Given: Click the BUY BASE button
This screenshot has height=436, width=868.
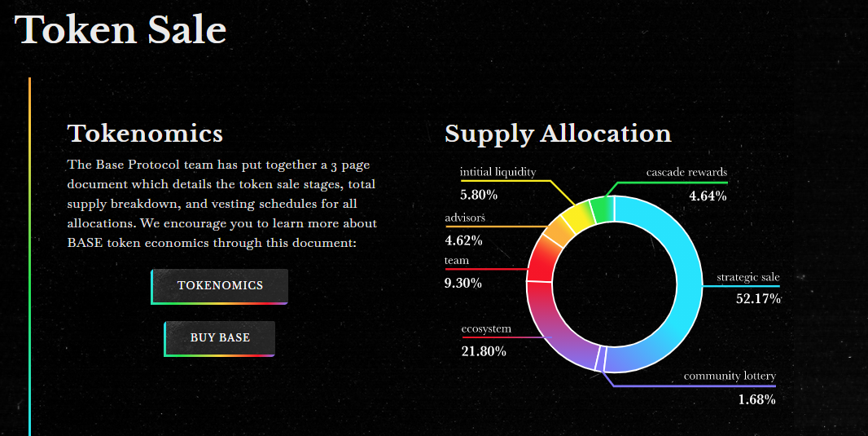Looking at the screenshot, I should tap(220, 338).
